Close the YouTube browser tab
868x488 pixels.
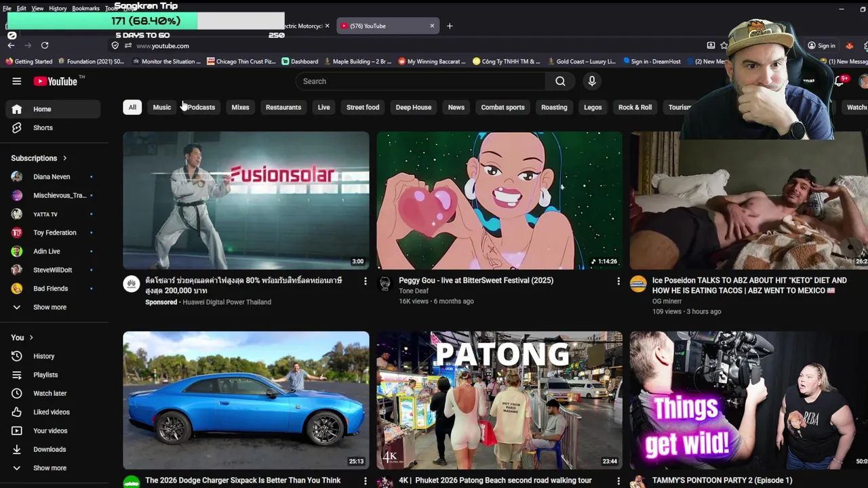click(x=432, y=26)
